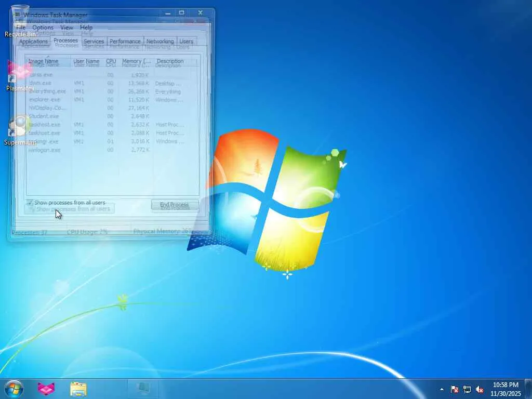Image resolution: width=532 pixels, height=399 pixels.
Task: Sort by the User Name column
Action: 87,61
